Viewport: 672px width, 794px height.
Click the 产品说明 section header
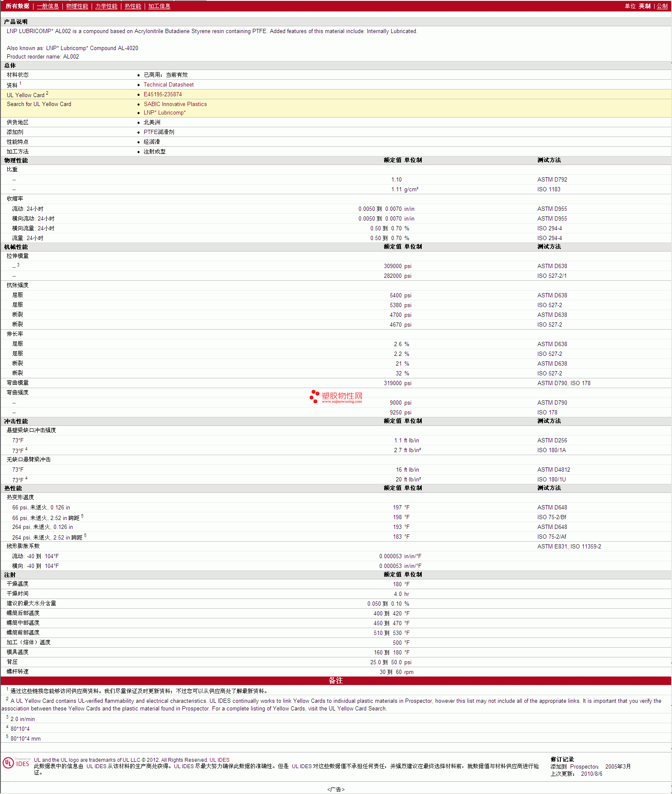(x=16, y=22)
